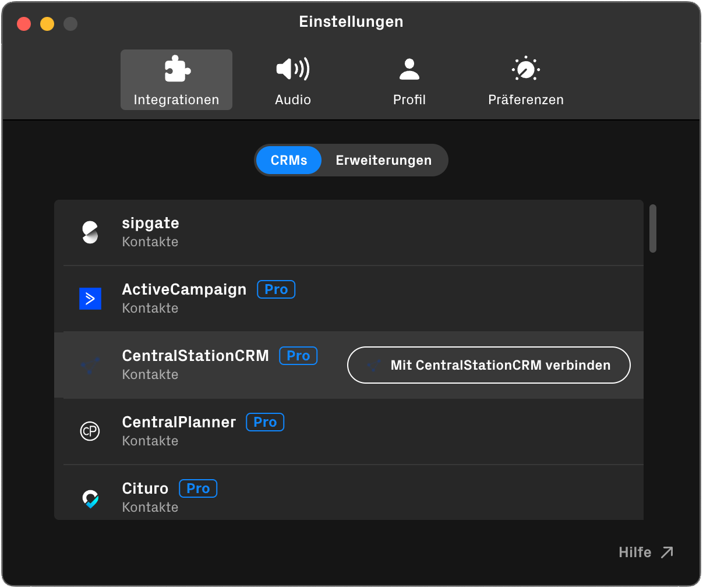Open Präferenzen dial icon
This screenshot has height=588, width=703.
[525, 69]
